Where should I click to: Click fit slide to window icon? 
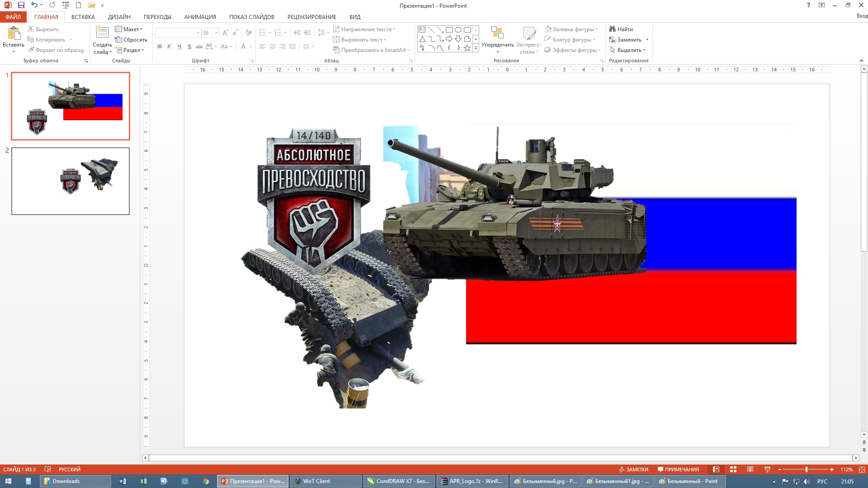862,469
